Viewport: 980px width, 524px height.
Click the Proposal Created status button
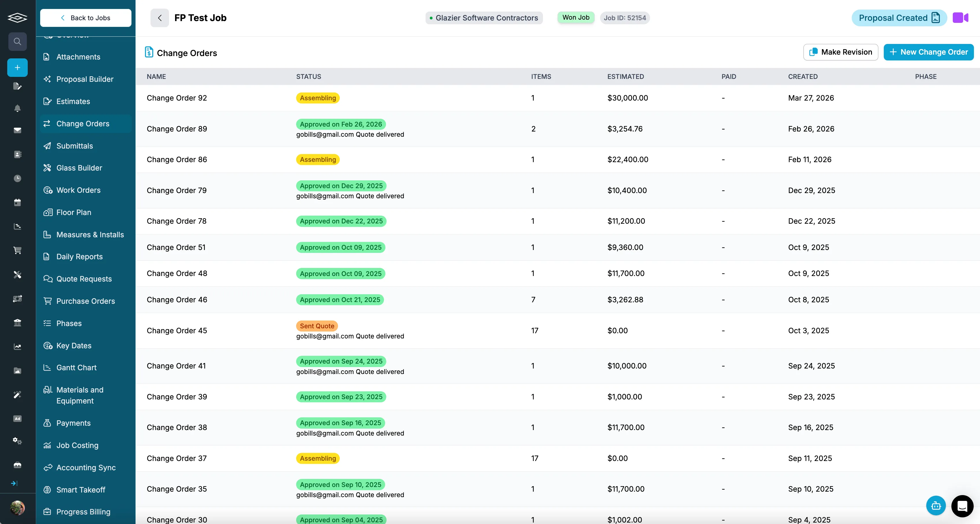(899, 18)
